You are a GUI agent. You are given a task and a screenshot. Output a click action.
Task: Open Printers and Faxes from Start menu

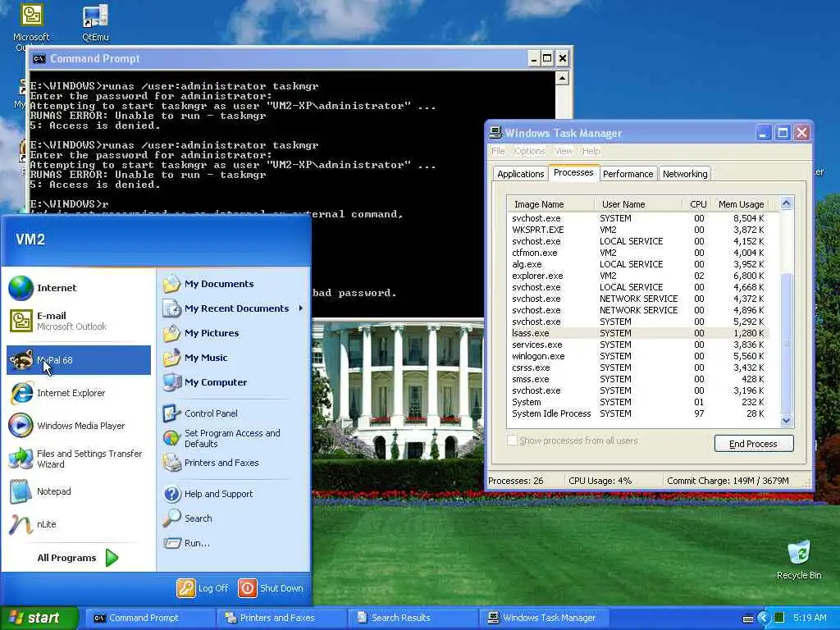tap(234, 463)
